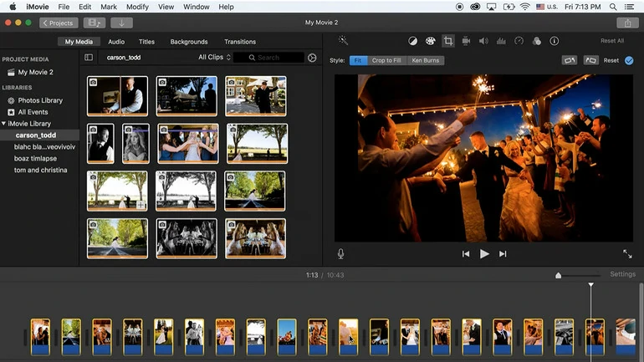The image size is (644, 362).
Task: Open the All Clips filter dropdown
Action: pos(214,57)
